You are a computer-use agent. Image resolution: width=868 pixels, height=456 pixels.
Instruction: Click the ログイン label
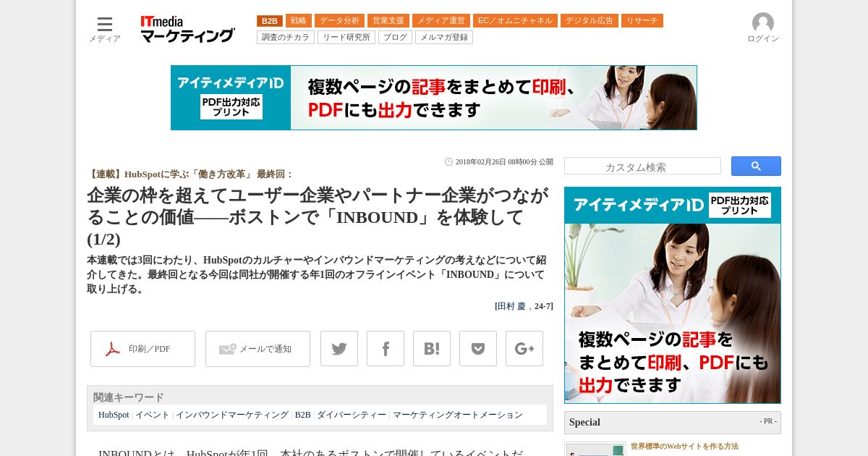point(763,39)
